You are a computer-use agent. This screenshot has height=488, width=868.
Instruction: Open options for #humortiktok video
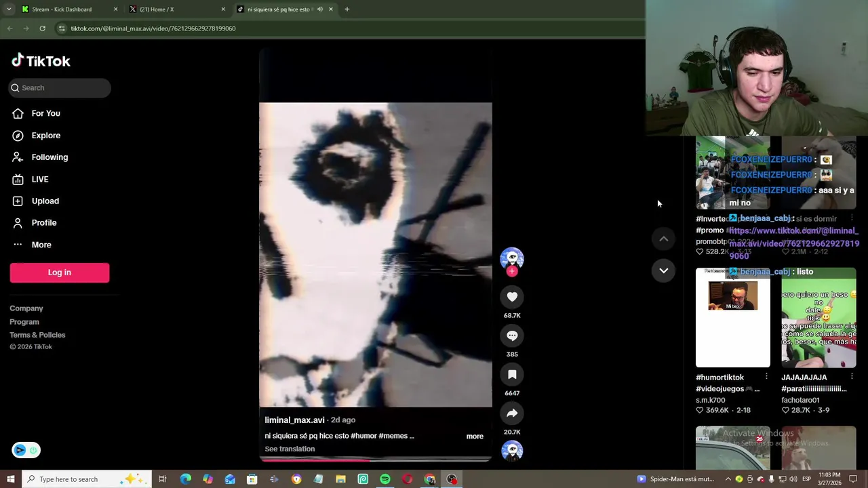coord(766,376)
